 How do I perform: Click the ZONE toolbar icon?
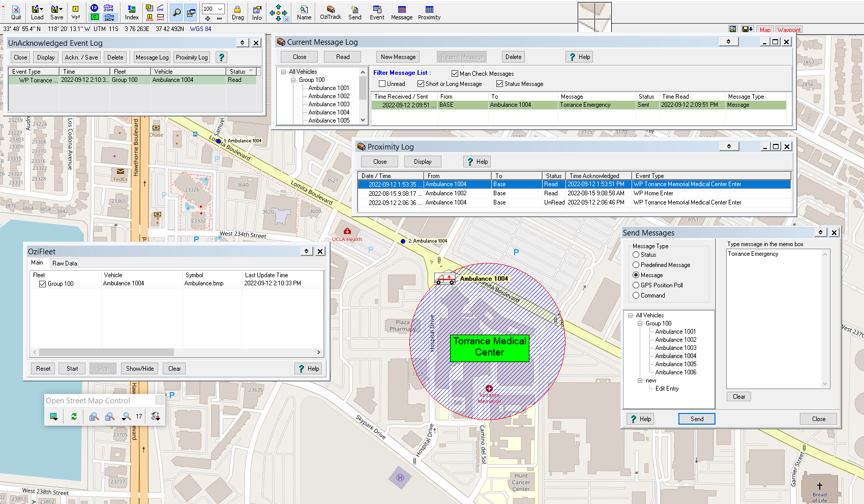coord(109,8)
